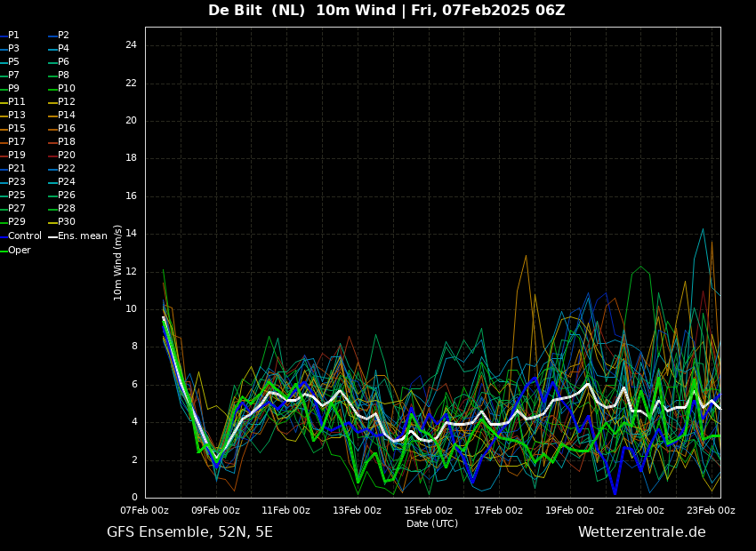756x551 pixels.
Task: Click the chart title De Bilt 10m Wind
Action: point(386,11)
